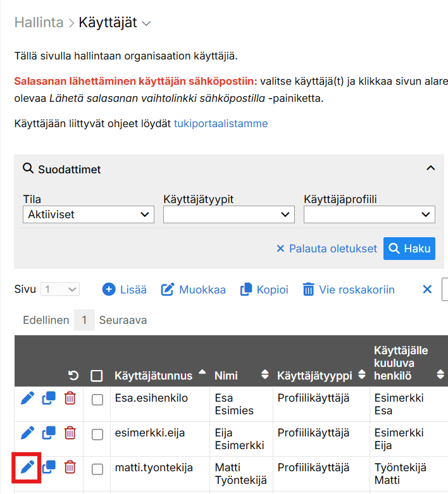Click the edit pencil for Esa.esihenkilo
This screenshot has width=448, height=494.
pos(27,398)
